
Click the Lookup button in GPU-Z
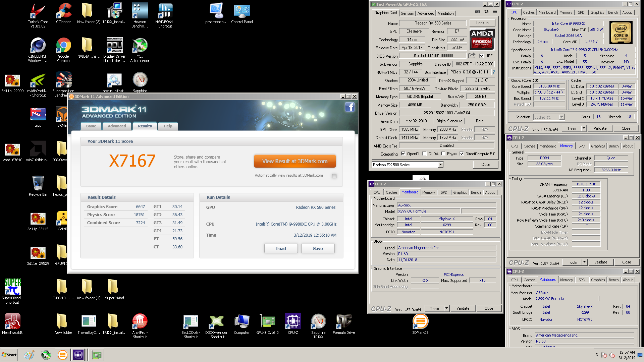pos(482,23)
